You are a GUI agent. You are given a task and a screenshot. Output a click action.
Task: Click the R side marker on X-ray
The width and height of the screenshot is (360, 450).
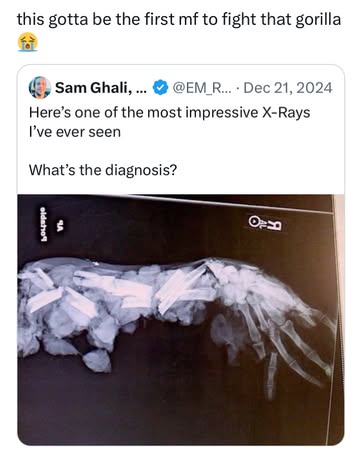(x=266, y=224)
